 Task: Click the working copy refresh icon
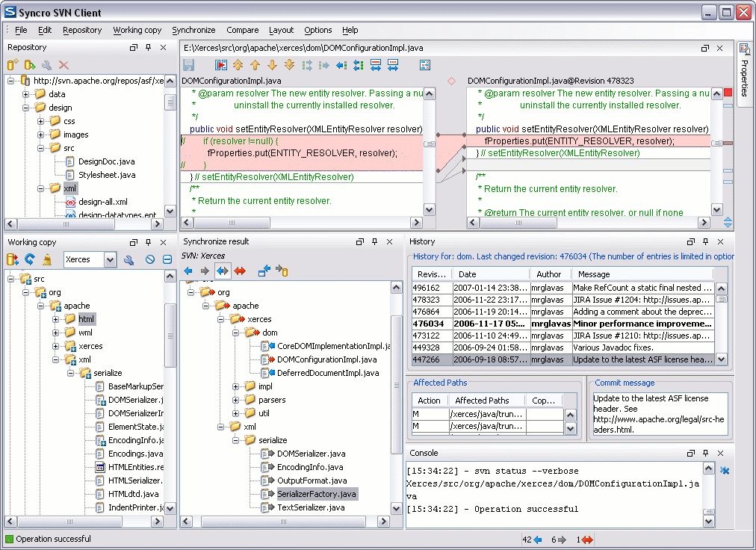[30, 259]
